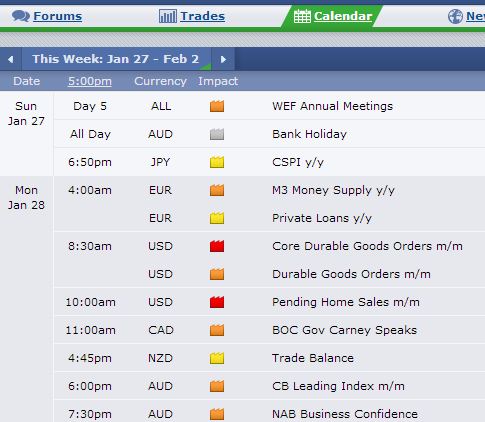Image resolution: width=485 pixels, height=422 pixels.
Task: Select the CB Leading Index m/m event
Action: (338, 386)
